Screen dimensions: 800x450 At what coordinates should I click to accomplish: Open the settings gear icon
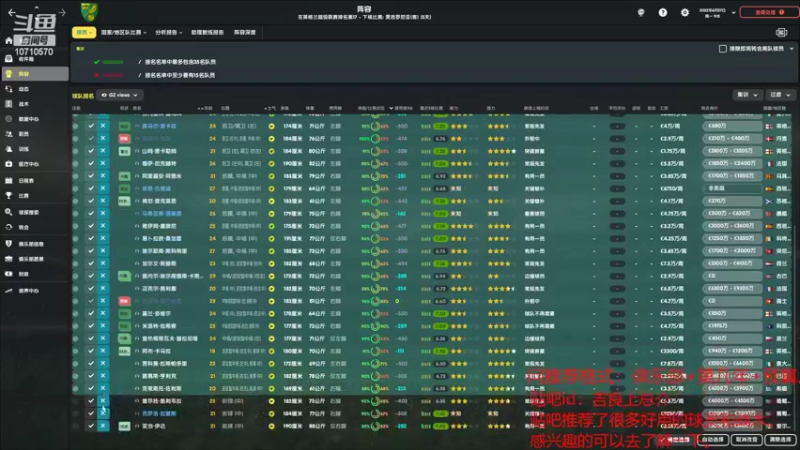685,12
